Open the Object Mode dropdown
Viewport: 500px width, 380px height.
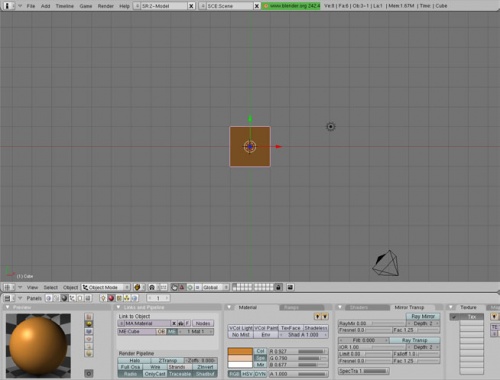(106, 287)
